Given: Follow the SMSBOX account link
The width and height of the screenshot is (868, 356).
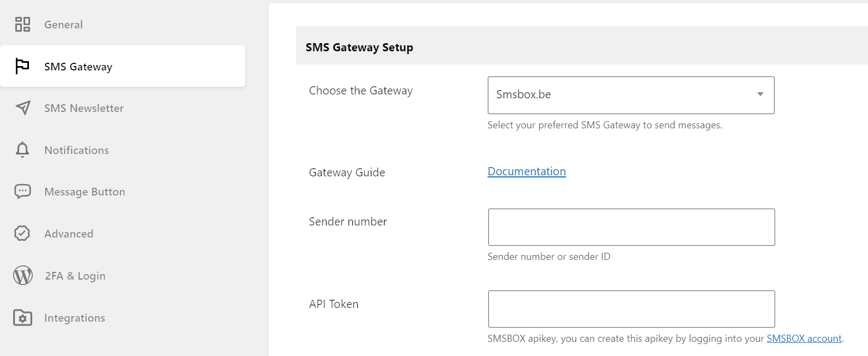Looking at the screenshot, I should point(804,339).
